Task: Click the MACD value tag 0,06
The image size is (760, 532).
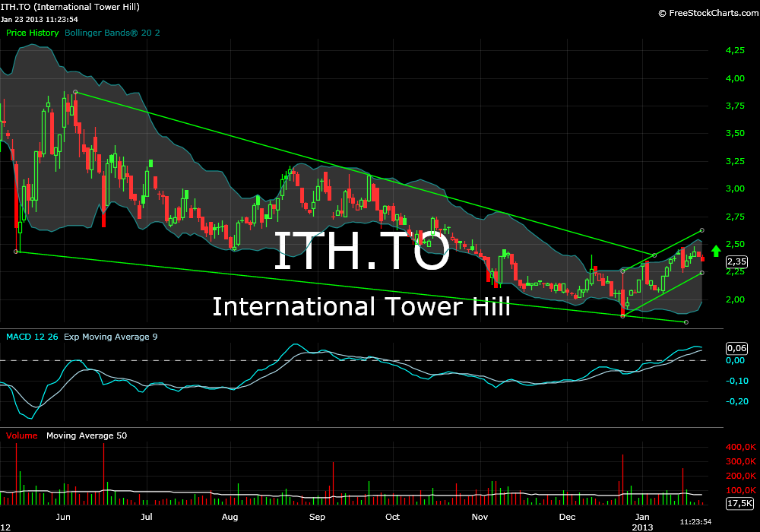Action: click(736, 347)
